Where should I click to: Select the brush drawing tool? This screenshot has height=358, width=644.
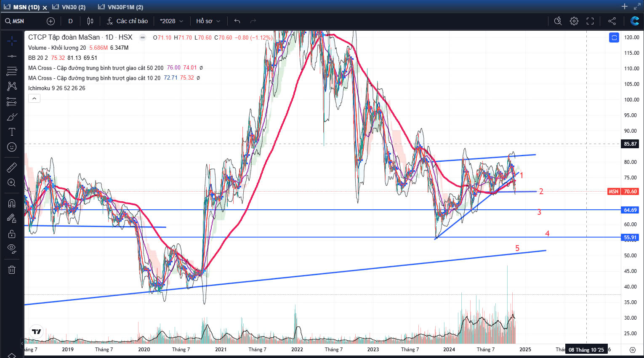[x=12, y=117]
